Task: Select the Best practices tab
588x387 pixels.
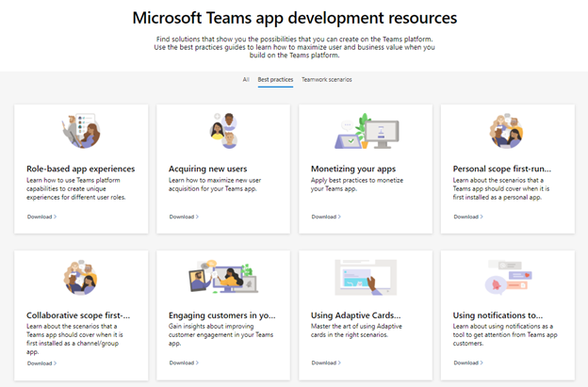Action: pyautogui.click(x=275, y=79)
